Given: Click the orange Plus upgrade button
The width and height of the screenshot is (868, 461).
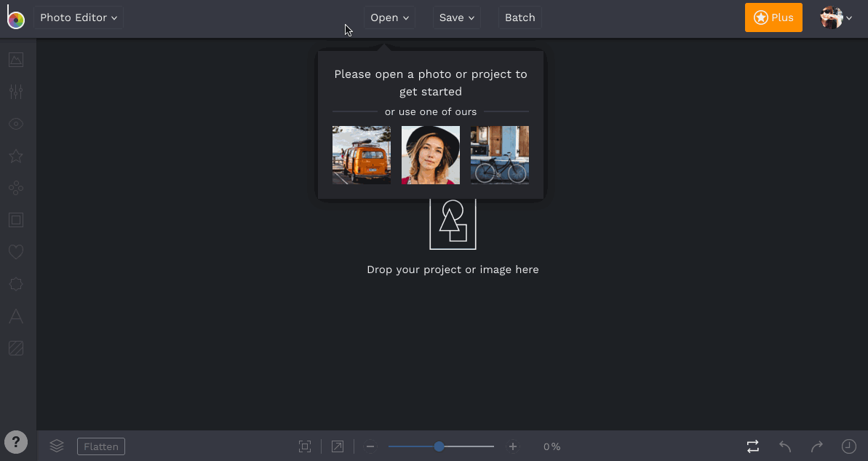Looking at the screenshot, I should click(773, 17).
